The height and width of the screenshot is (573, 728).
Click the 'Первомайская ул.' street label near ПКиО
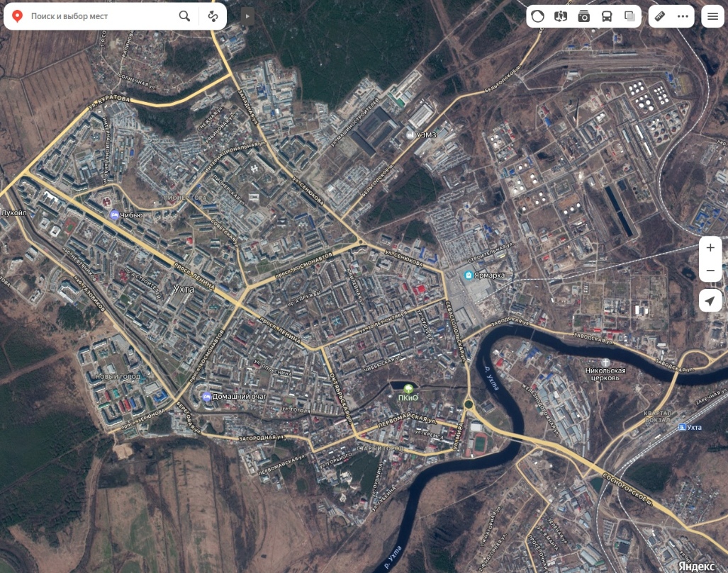tap(408, 421)
